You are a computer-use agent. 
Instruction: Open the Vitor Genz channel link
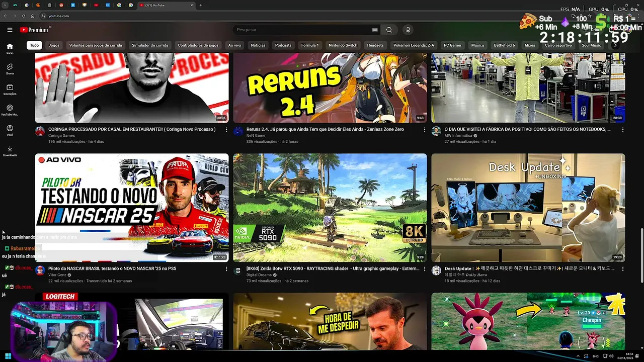(x=57, y=275)
